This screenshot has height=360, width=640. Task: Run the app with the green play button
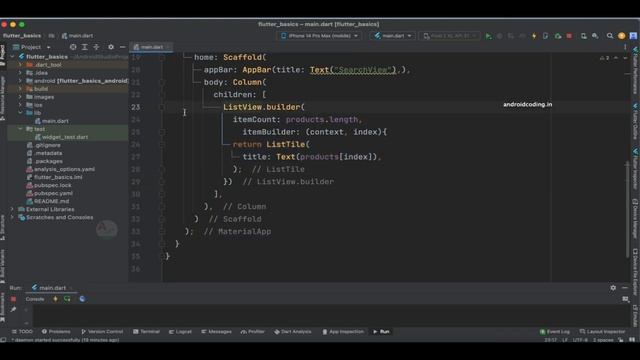coord(489,36)
